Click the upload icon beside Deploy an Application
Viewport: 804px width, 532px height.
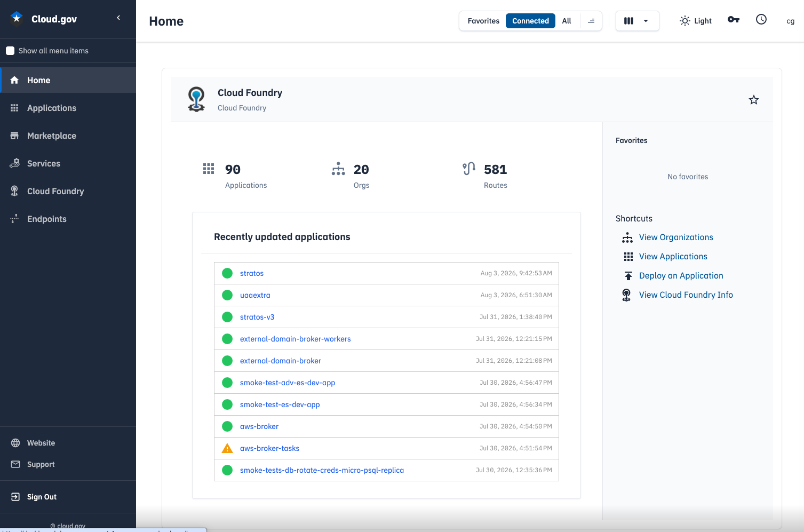point(628,276)
